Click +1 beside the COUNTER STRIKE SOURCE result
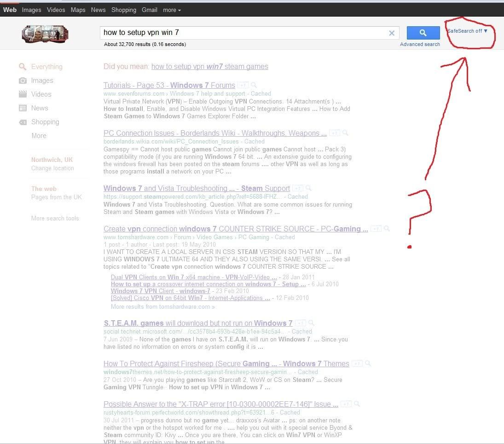 (376, 229)
